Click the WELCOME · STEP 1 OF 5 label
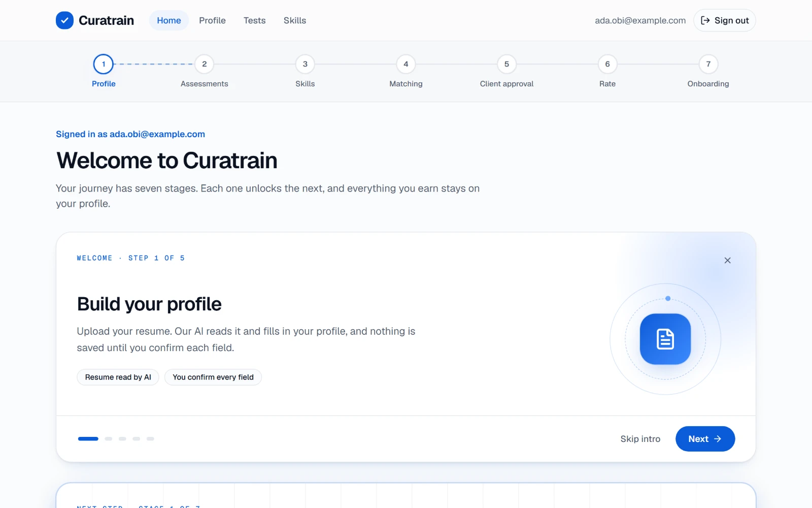The image size is (812, 508). click(x=130, y=258)
